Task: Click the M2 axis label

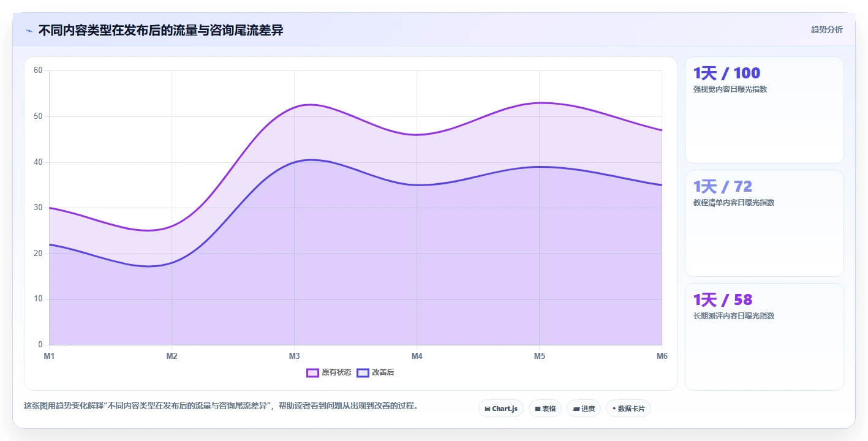Action: pos(172,356)
